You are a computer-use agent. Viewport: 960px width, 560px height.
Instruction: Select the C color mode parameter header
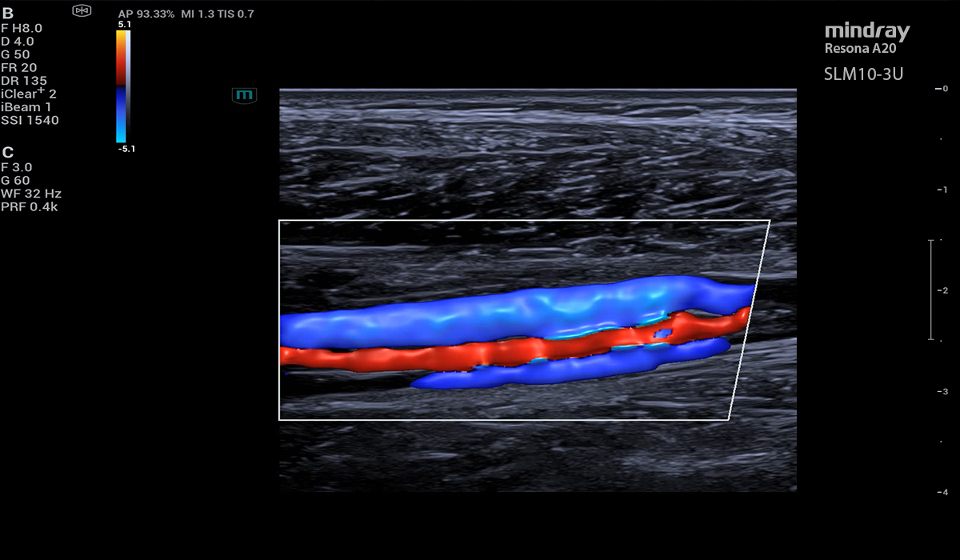coord(7,152)
